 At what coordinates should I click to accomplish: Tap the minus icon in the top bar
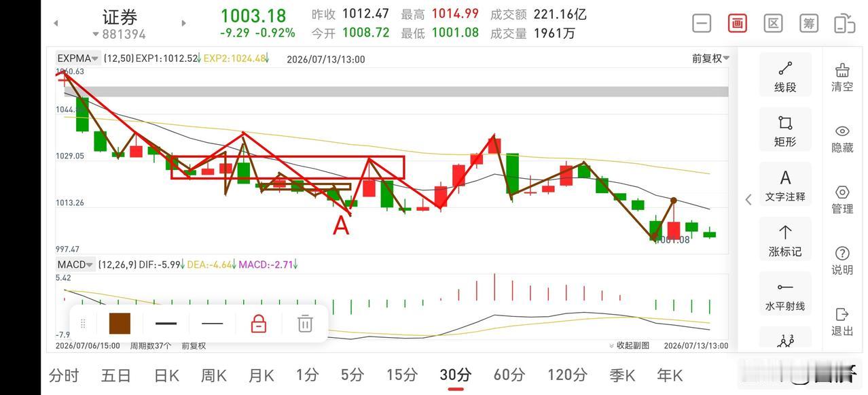click(x=702, y=23)
